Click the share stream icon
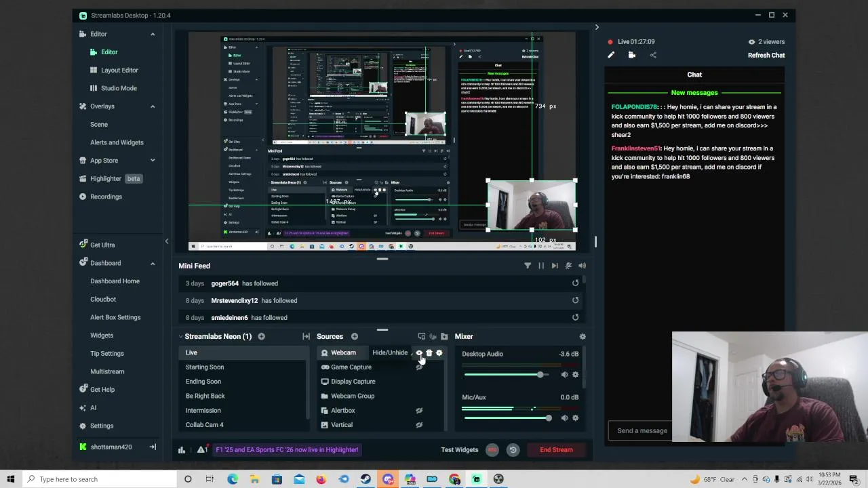The width and height of the screenshot is (868, 488). pyautogui.click(x=653, y=56)
